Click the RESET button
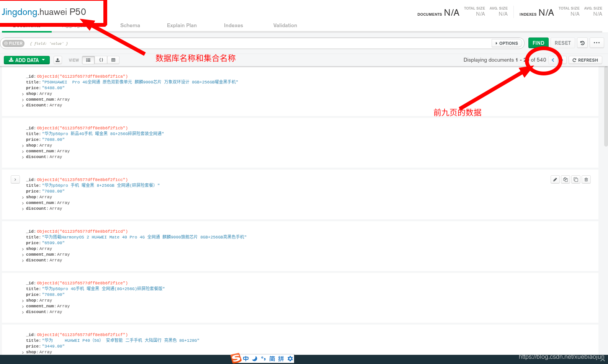This screenshot has width=608, height=364. click(563, 43)
